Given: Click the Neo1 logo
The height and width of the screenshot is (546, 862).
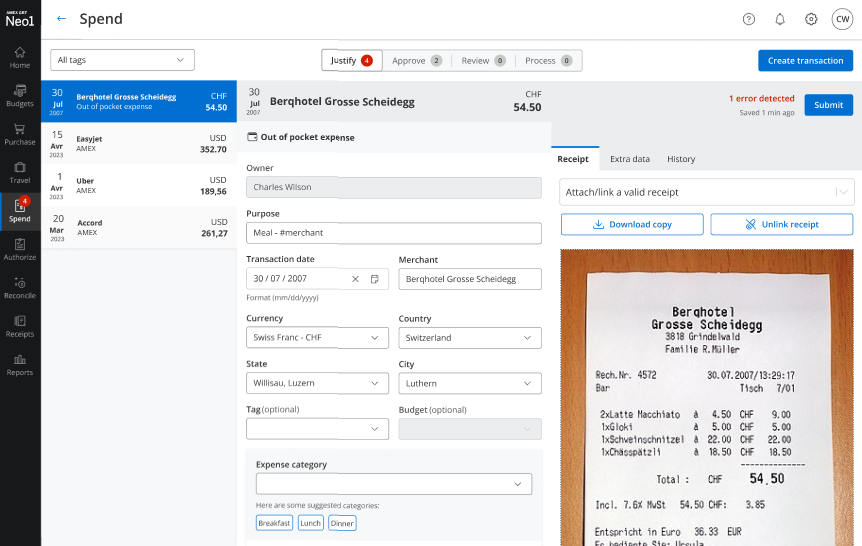Looking at the screenshot, I should 20,19.
